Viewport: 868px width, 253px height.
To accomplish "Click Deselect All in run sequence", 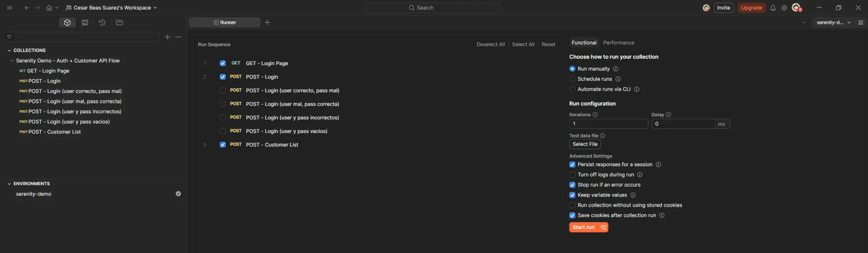I will [x=490, y=45].
